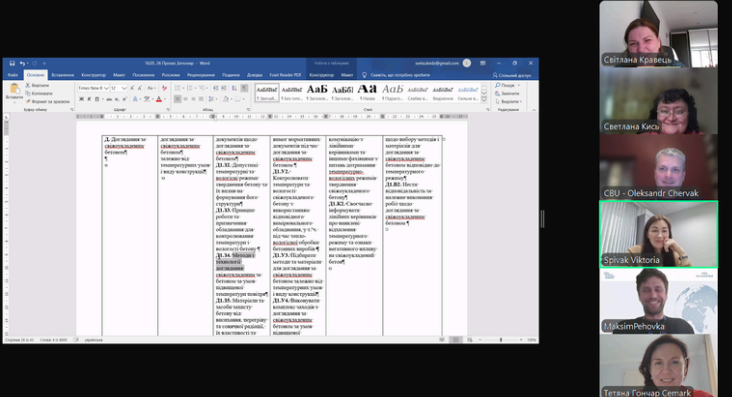This screenshot has height=397, width=732.
Task: Apply the Назва title style
Action: [x=367, y=92]
